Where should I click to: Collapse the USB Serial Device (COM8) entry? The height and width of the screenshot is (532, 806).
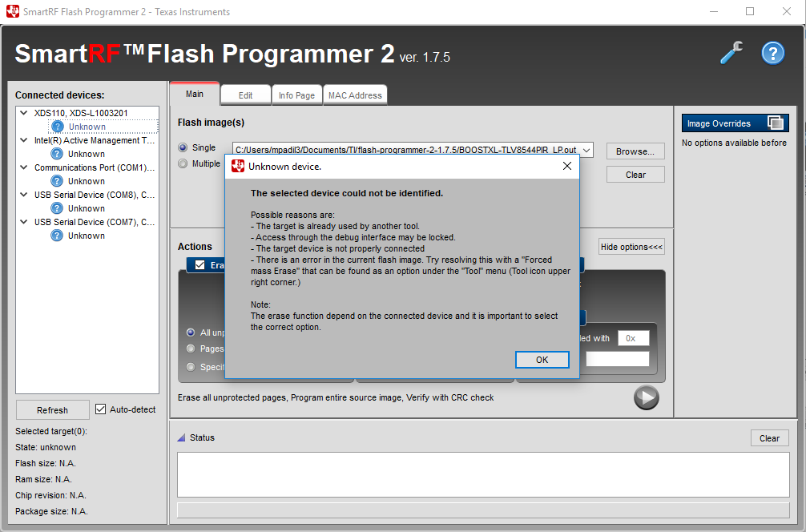(x=22, y=195)
